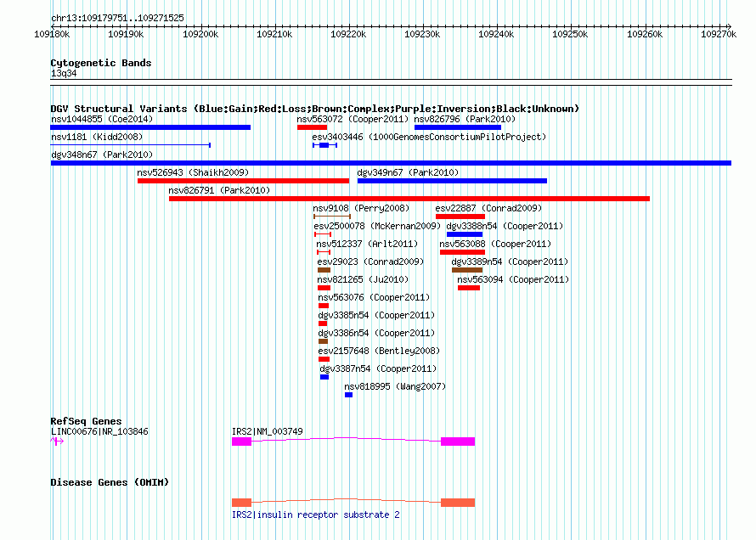Click the nsv818995 (Wang2007) blue bar
Screen dimensions: 756x540
(x=348, y=395)
